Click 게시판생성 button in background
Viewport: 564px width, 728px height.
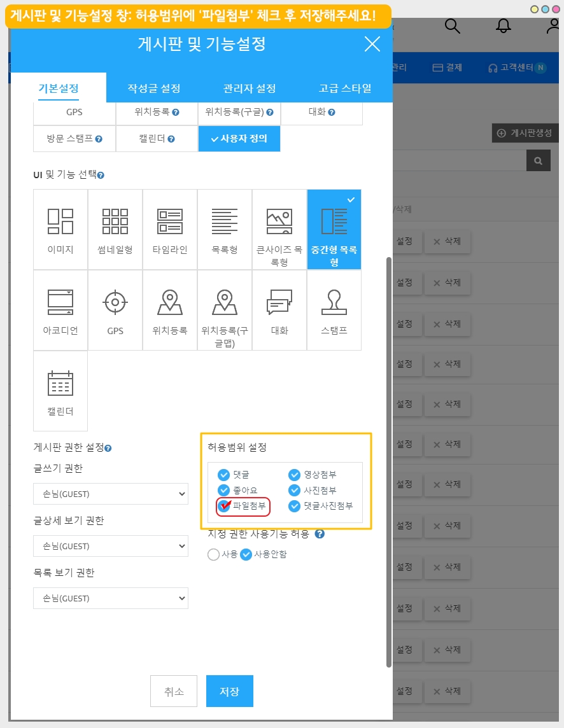[x=525, y=133]
